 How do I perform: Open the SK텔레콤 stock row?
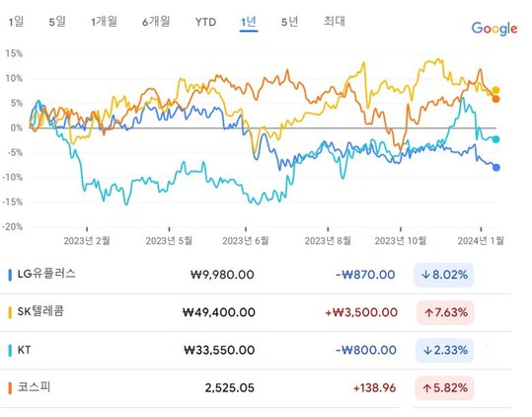pos(255,312)
